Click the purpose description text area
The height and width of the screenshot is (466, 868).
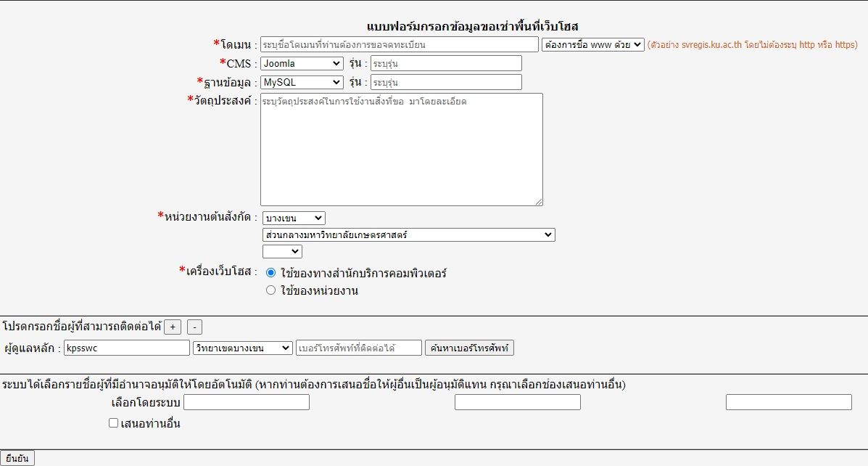401,149
